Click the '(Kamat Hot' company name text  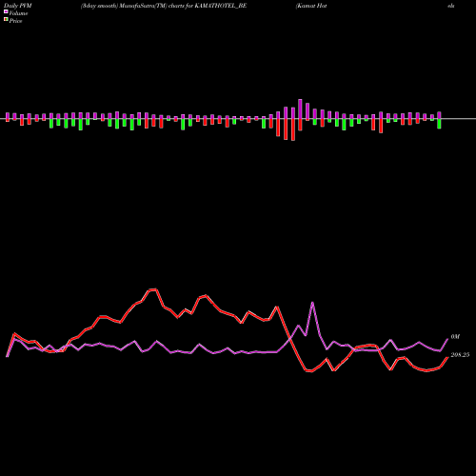click(x=311, y=6)
